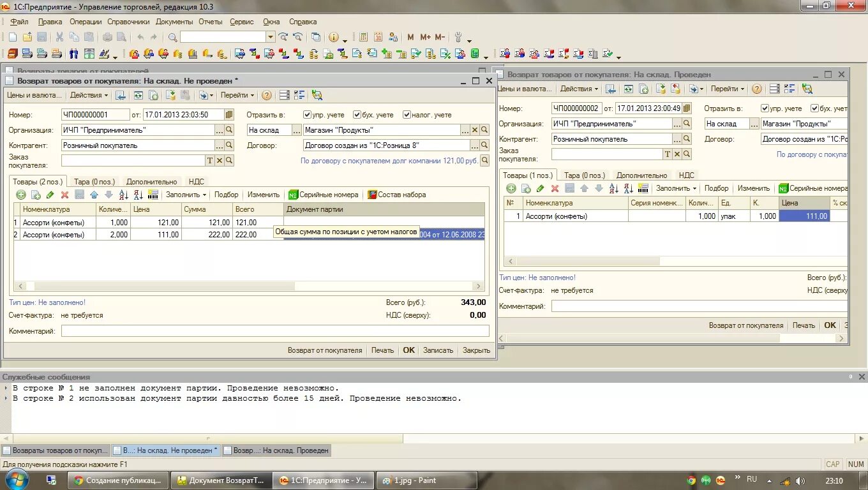This screenshot has height=490, width=868.
Task: Click the Состав набора button in the front window
Action: (x=396, y=195)
